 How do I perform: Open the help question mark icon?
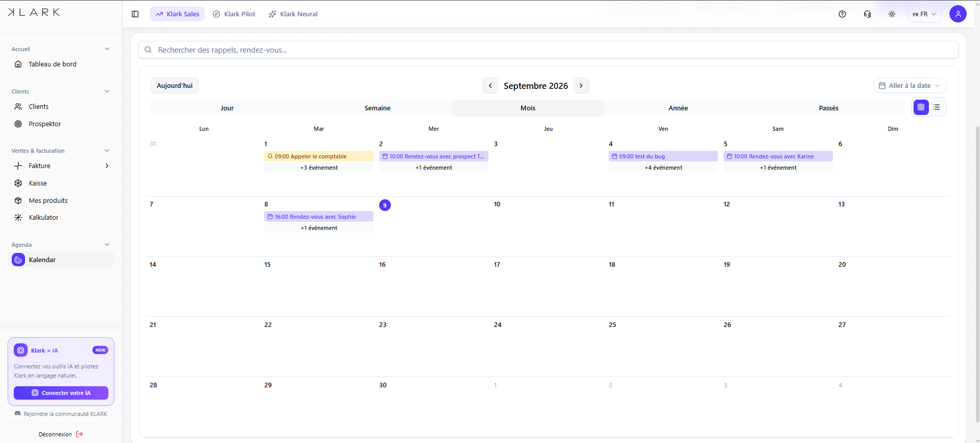(842, 14)
